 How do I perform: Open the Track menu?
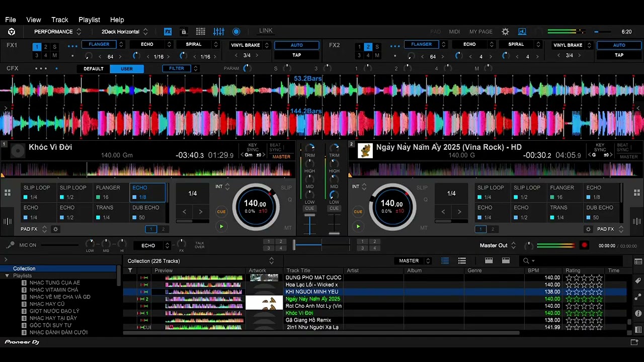pyautogui.click(x=60, y=20)
